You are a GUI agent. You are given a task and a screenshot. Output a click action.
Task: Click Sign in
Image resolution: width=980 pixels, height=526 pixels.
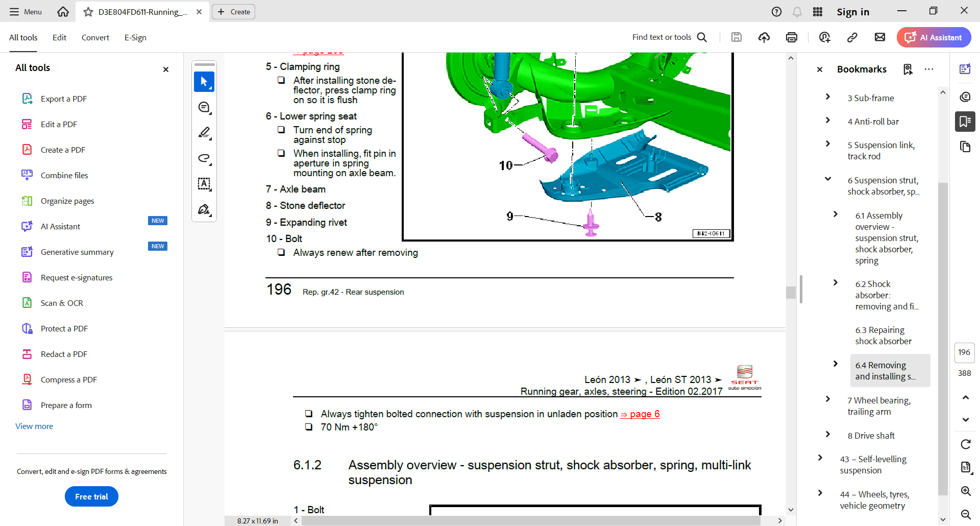853,12
